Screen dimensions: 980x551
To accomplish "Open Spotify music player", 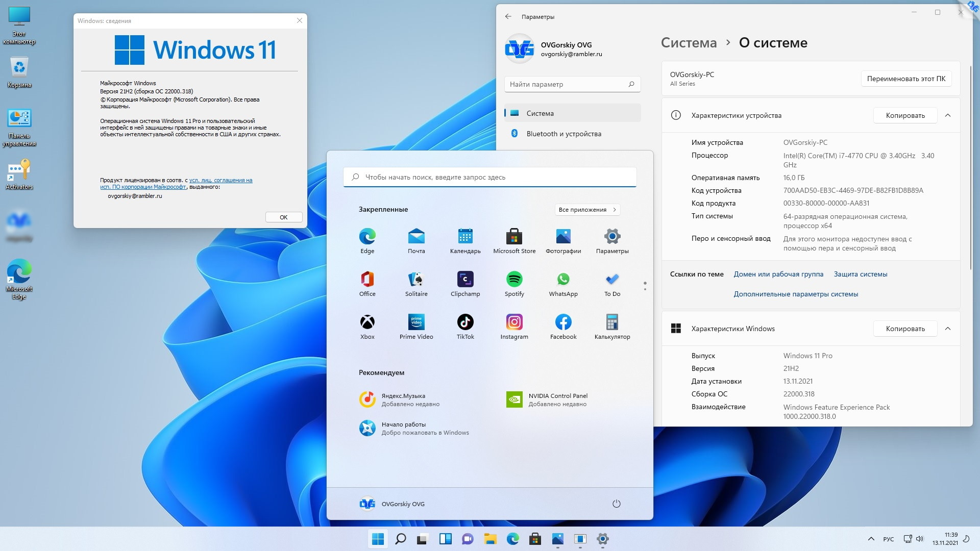I will [x=514, y=279].
